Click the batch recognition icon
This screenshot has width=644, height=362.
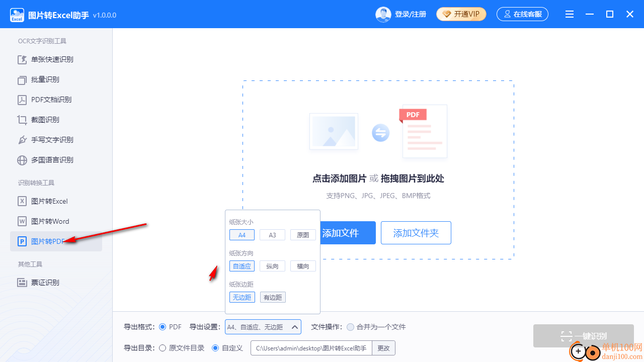point(22,79)
